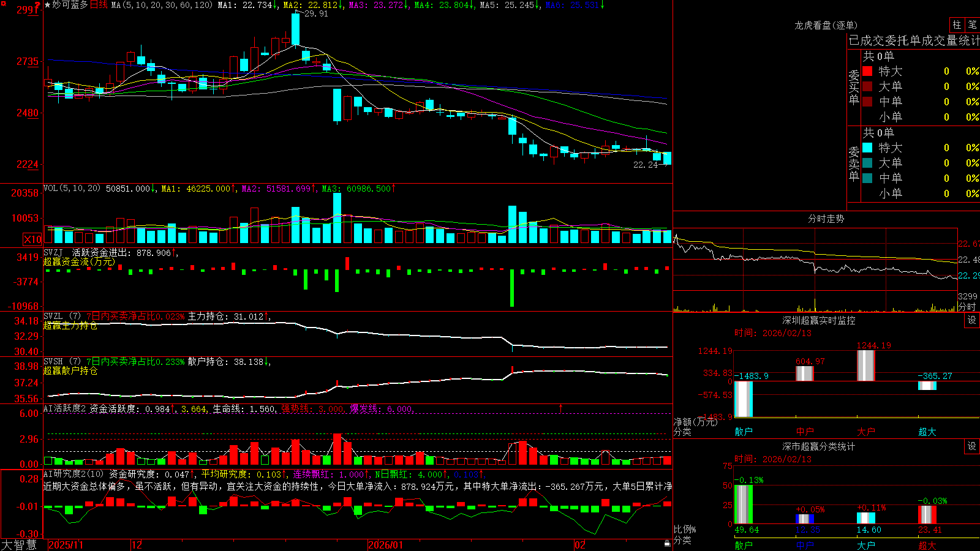Image resolution: width=980 pixels, height=551 pixels.
Task: Click the teal 大单 sell-order swatch
Action: (867, 163)
